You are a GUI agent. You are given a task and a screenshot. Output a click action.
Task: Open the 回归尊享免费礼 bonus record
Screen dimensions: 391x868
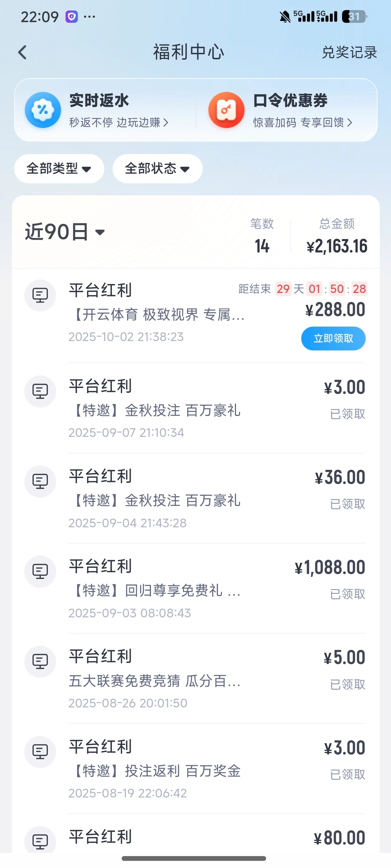click(x=157, y=591)
